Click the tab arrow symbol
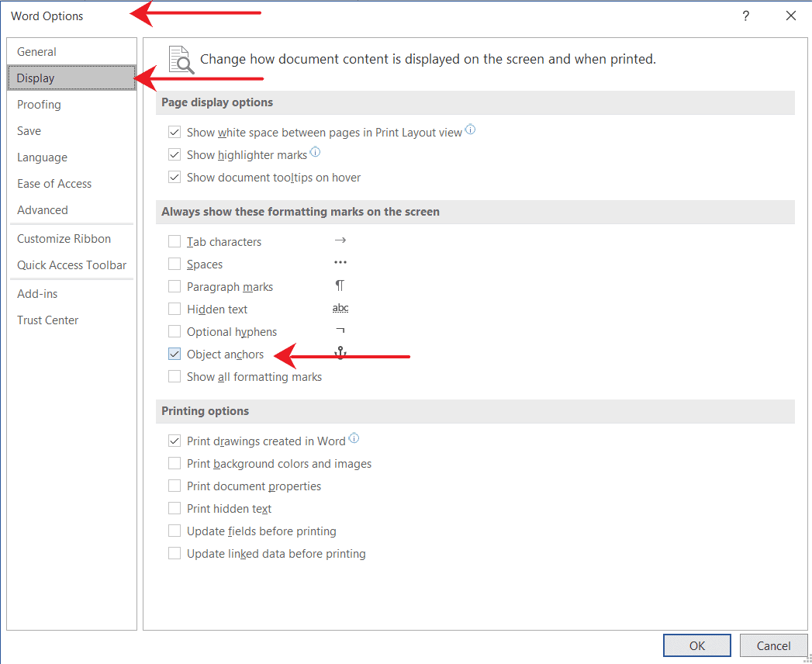This screenshot has height=664, width=812. [340, 240]
